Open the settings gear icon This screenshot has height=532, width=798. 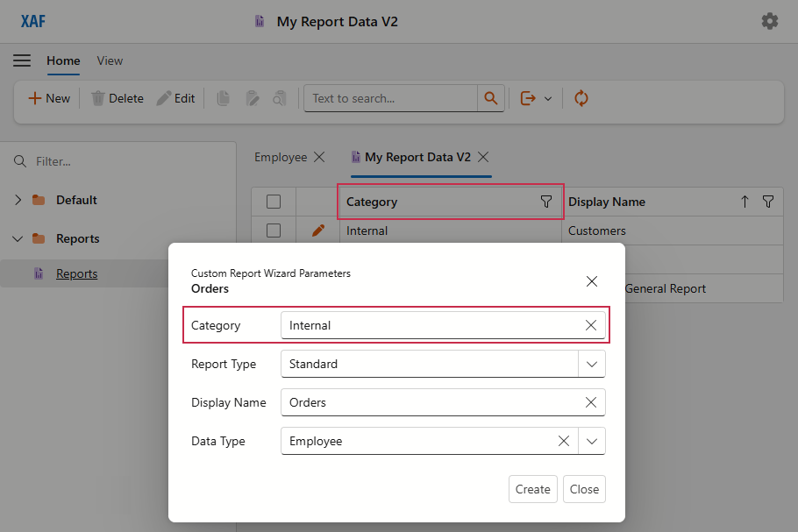click(770, 21)
